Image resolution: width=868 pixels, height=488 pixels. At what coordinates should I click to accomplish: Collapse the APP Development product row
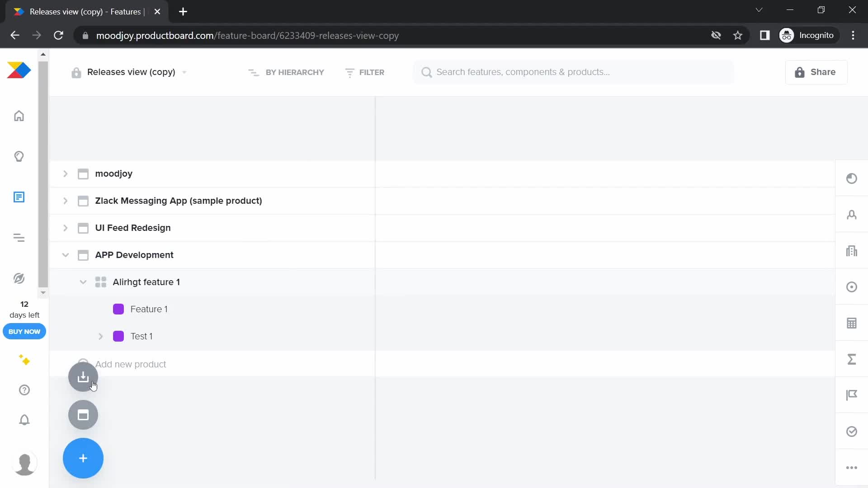tap(66, 255)
